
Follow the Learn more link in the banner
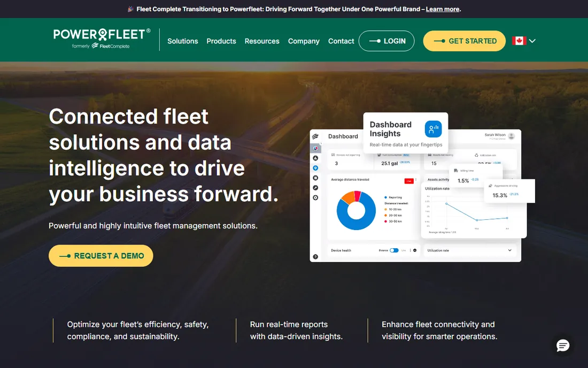point(443,9)
